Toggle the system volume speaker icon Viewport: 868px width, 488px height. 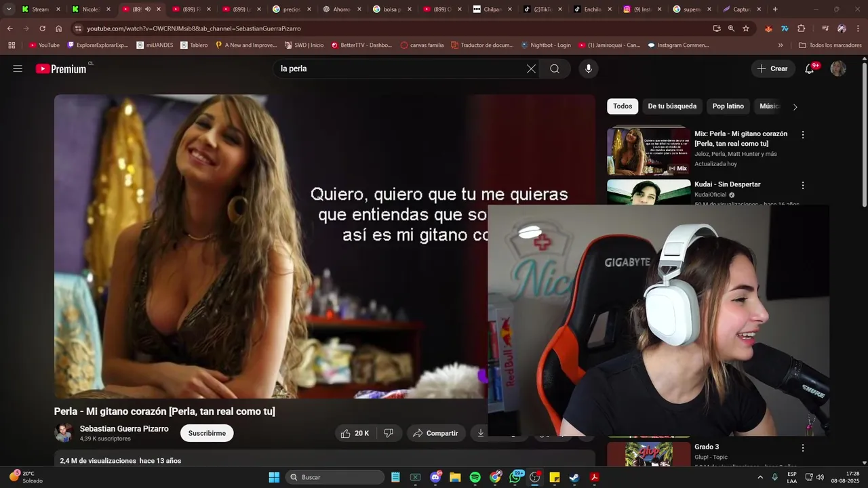click(820, 477)
